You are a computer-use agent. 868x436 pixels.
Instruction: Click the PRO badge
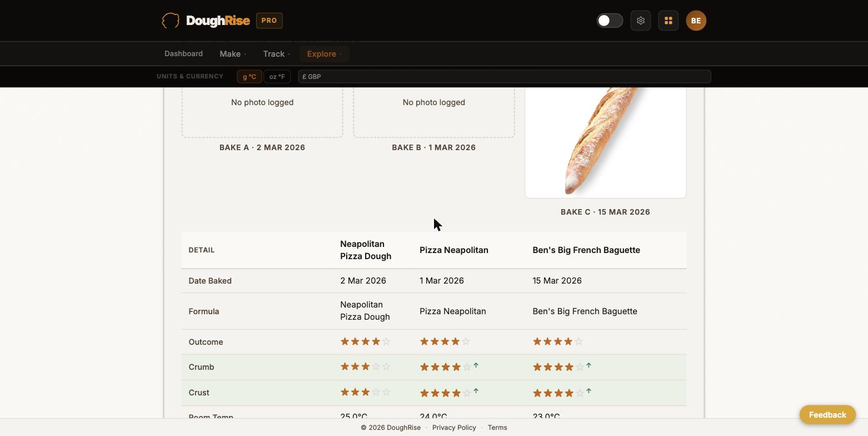pos(269,21)
